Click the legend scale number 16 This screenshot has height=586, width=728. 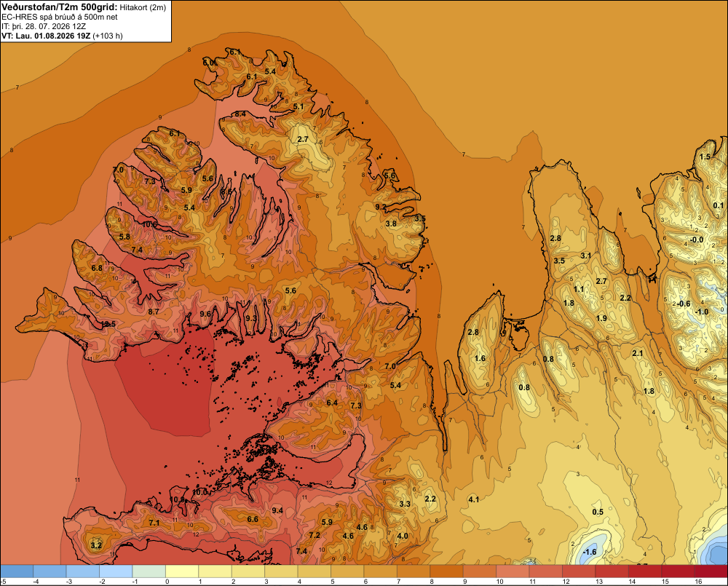[x=698, y=582]
